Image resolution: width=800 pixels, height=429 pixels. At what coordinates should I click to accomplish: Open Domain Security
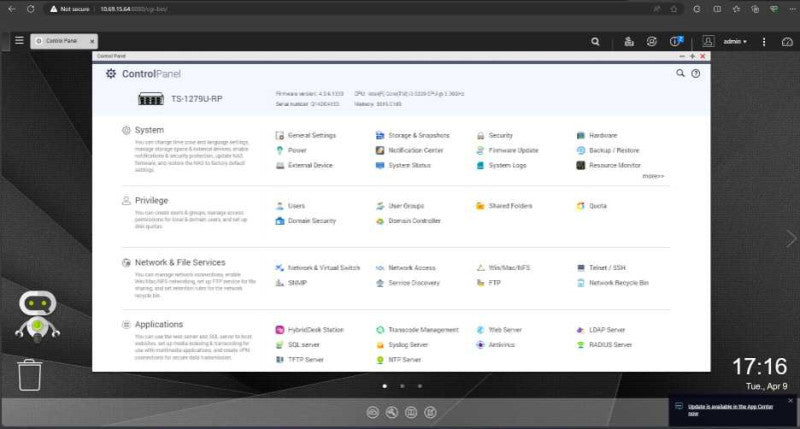pos(306,221)
